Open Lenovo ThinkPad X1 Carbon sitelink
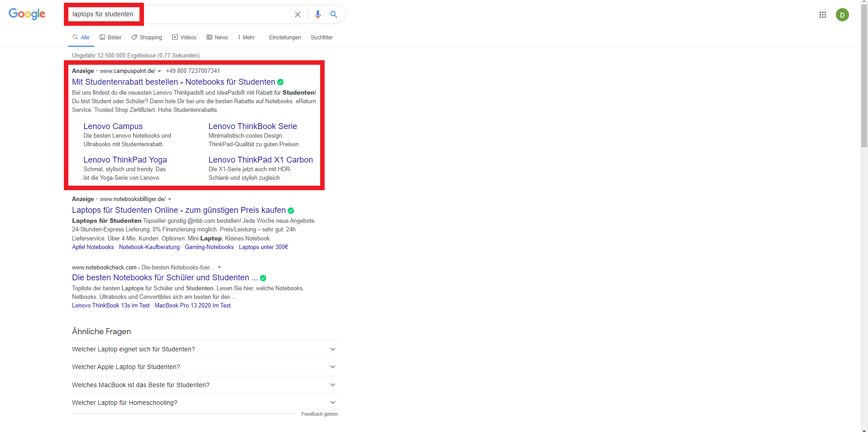The width and height of the screenshot is (868, 432). [x=260, y=160]
